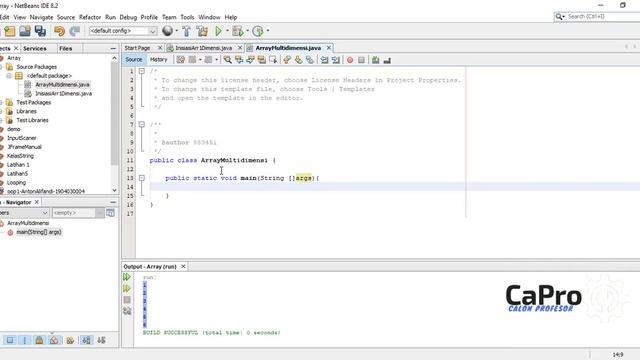The width and height of the screenshot is (640, 360).
Task: Open the Debug menu
Action: [x=128, y=17]
